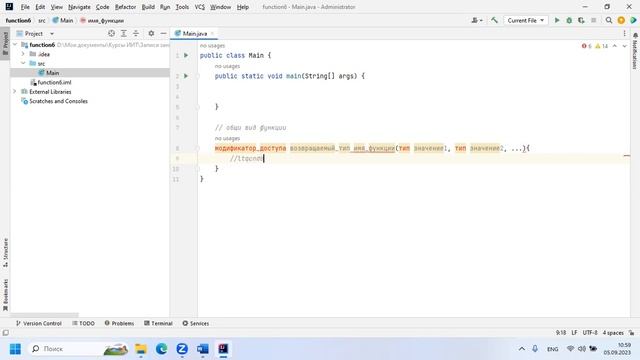Open IntelliJ IDEA taskbar icon

coord(223,349)
